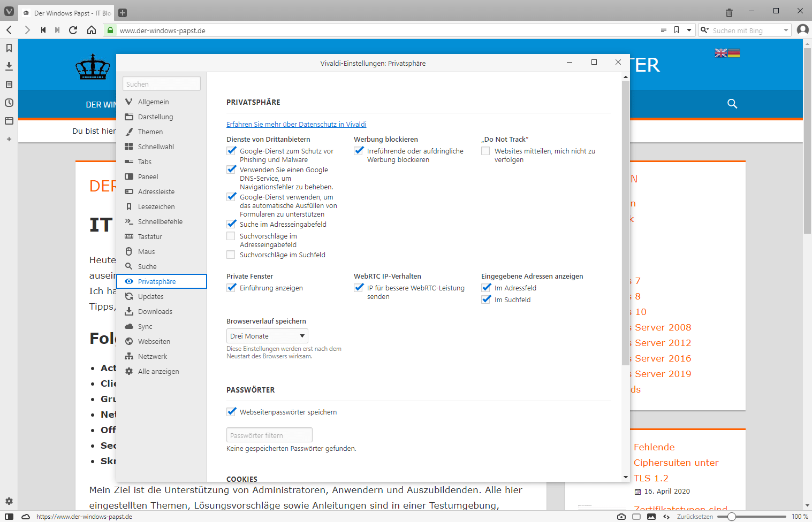Expand the search engine dropdown arrow
Viewport: 812px width, 522px height.
786,30
